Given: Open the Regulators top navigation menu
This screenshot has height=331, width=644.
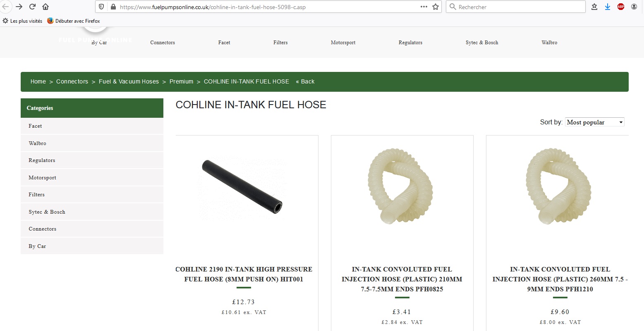Looking at the screenshot, I should coord(410,43).
